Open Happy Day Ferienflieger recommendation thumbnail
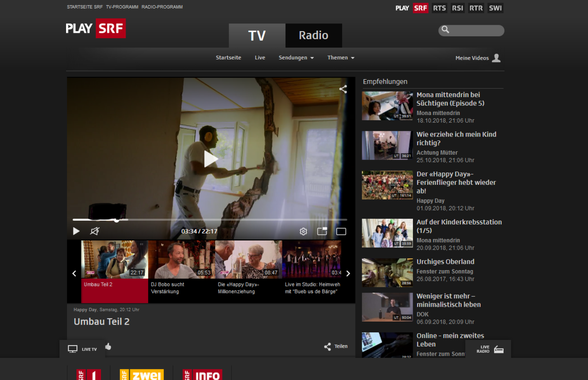This screenshot has width=588, height=380. click(387, 185)
